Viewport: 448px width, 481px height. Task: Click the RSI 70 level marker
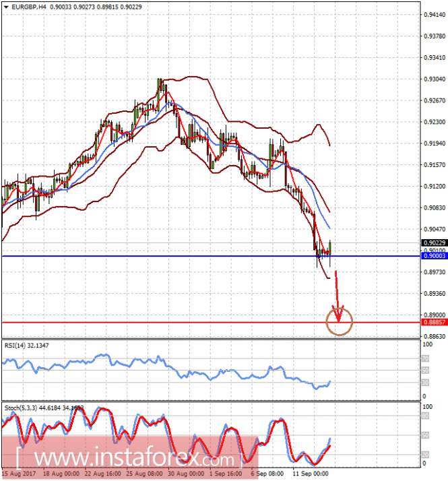[x=425, y=358]
